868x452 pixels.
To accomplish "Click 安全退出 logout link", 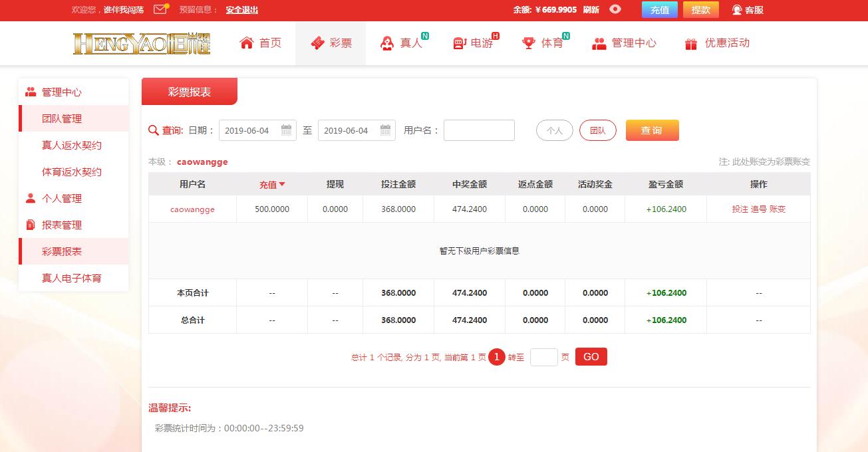I will pyautogui.click(x=242, y=10).
